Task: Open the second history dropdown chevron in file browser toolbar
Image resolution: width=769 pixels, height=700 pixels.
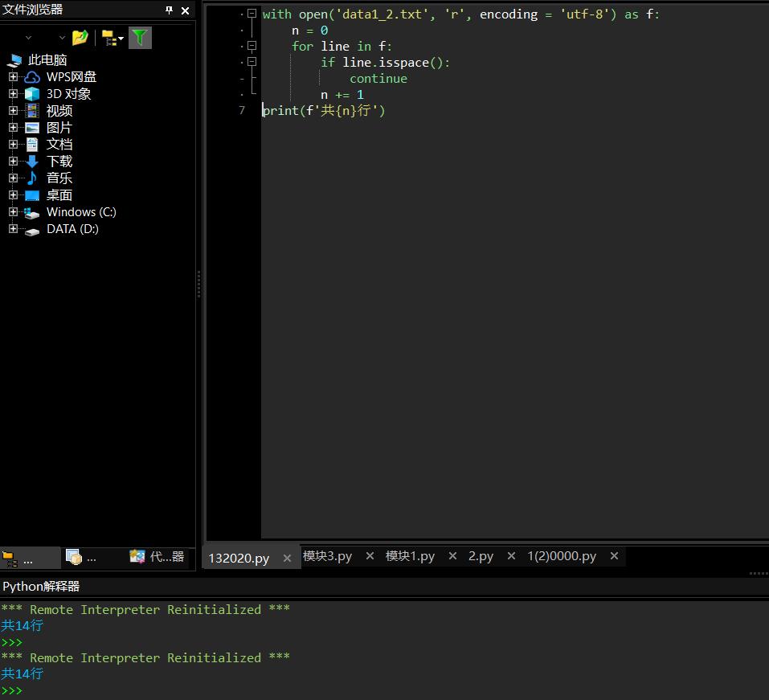Action: (62, 38)
